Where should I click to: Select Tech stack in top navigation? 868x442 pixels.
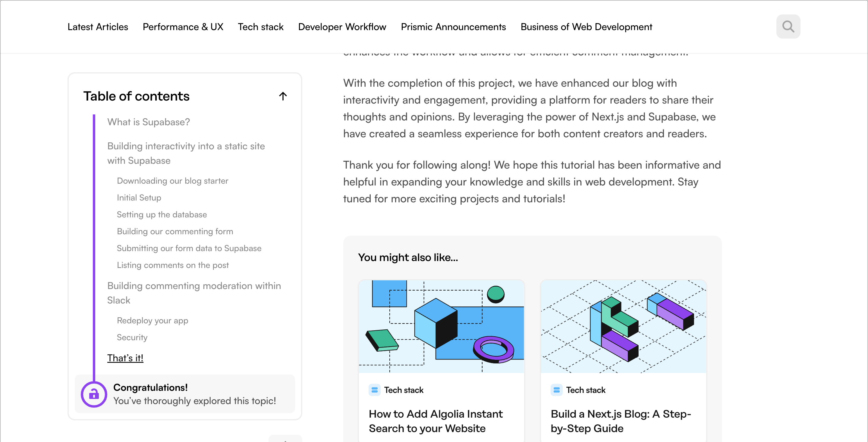[260, 27]
